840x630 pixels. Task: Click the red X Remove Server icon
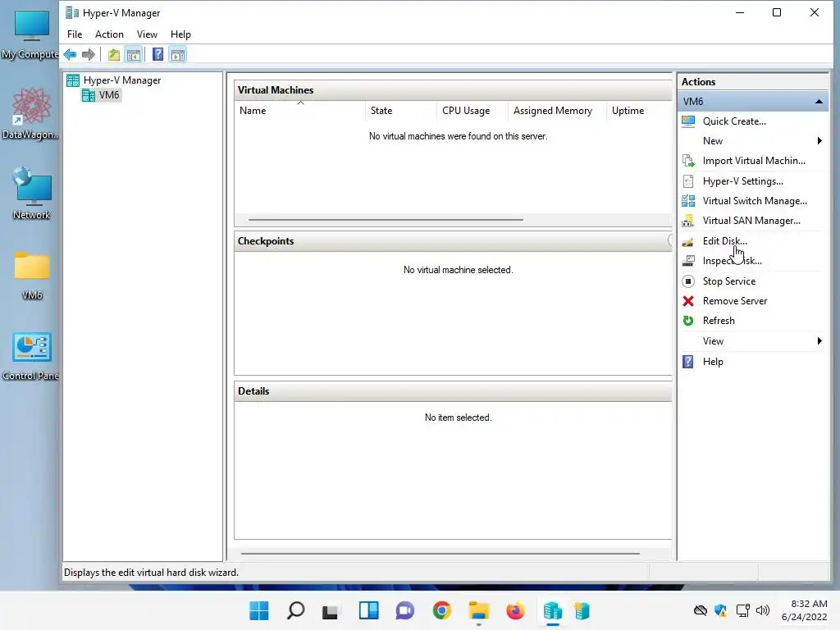click(688, 301)
